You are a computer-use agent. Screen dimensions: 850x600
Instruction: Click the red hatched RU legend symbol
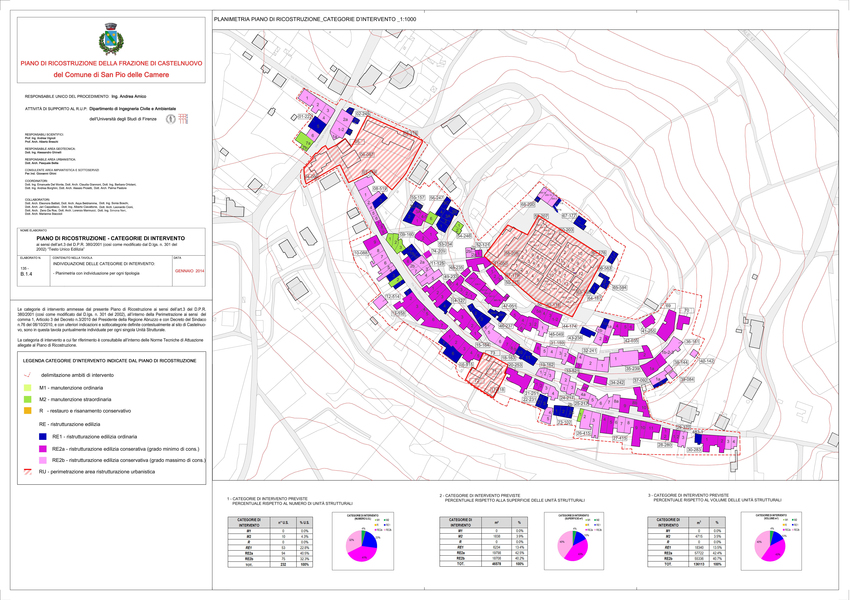[27, 472]
